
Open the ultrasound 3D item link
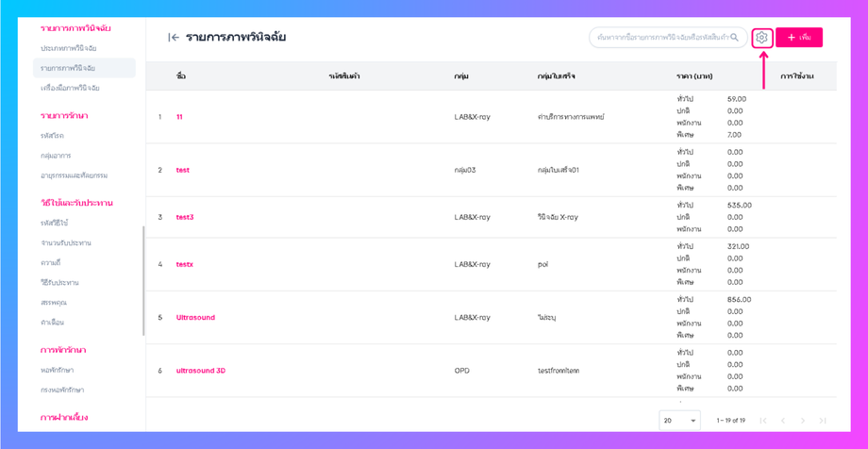201,371
